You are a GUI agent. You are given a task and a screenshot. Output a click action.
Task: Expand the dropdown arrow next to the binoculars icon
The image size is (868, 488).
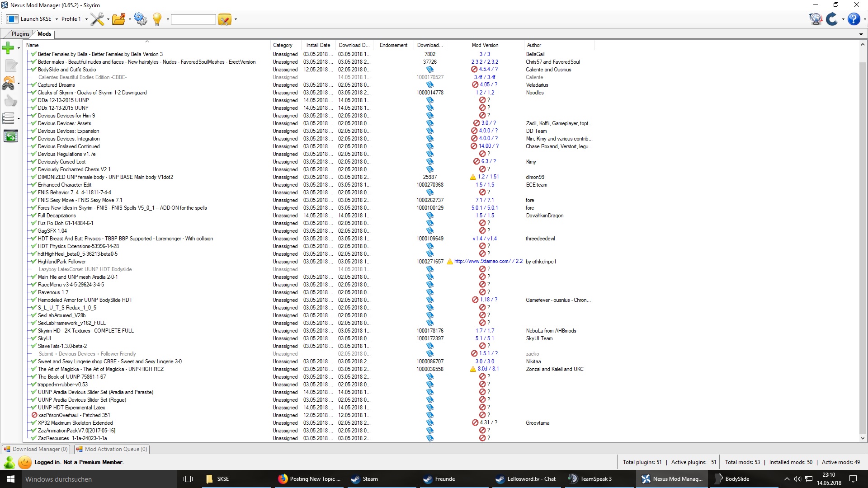click(x=19, y=84)
